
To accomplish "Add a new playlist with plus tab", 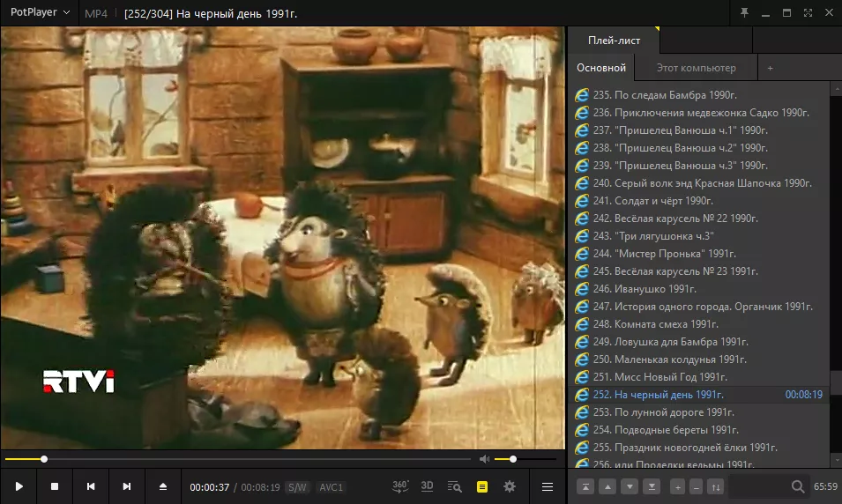I will click(770, 68).
